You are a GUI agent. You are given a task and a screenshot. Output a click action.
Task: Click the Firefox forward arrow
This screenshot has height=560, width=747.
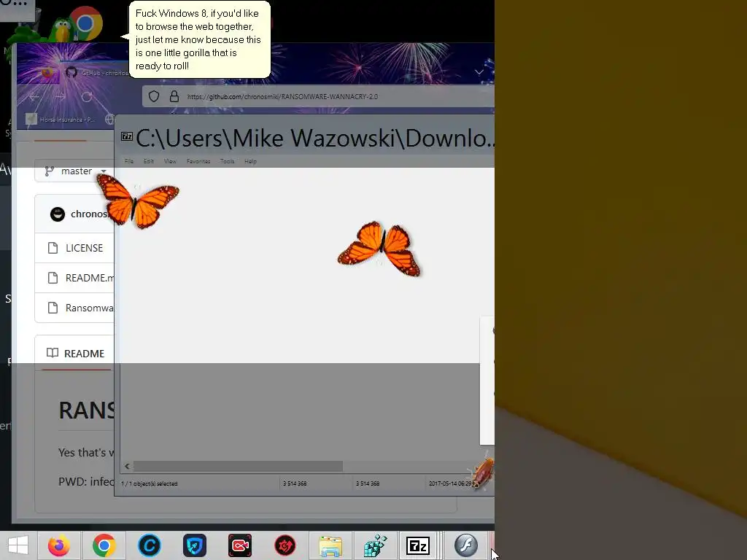coord(60,97)
